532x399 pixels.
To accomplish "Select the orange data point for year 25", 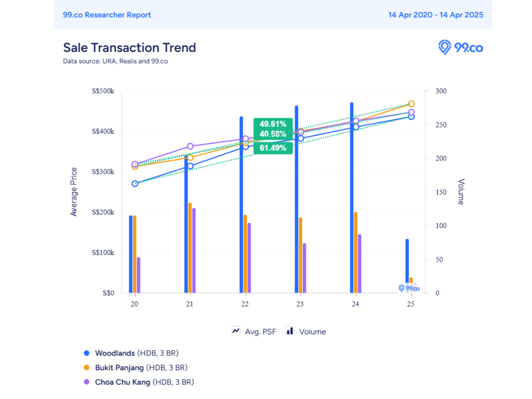I will tap(411, 104).
